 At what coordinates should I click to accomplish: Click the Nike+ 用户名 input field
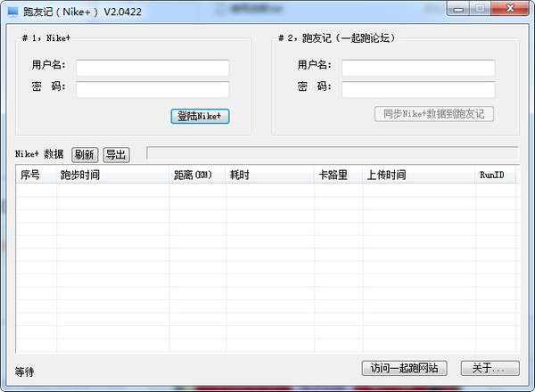(x=152, y=68)
